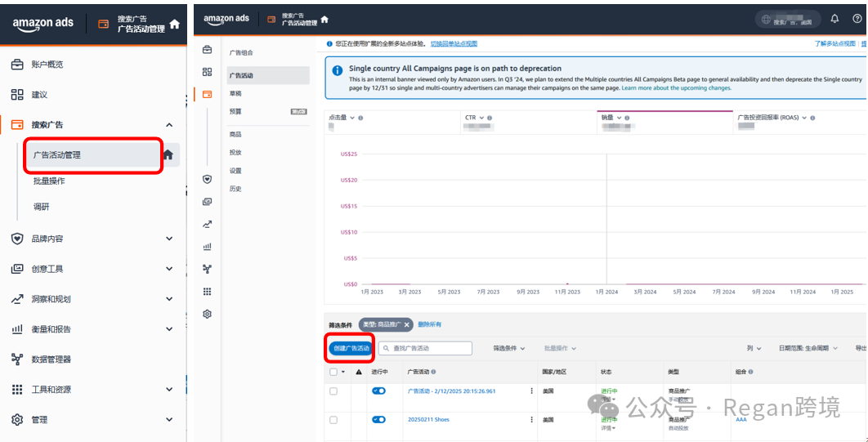Click 工具和资源 dots grid icon in expanded sidebar
The height and width of the screenshot is (442, 868).
tap(17, 390)
